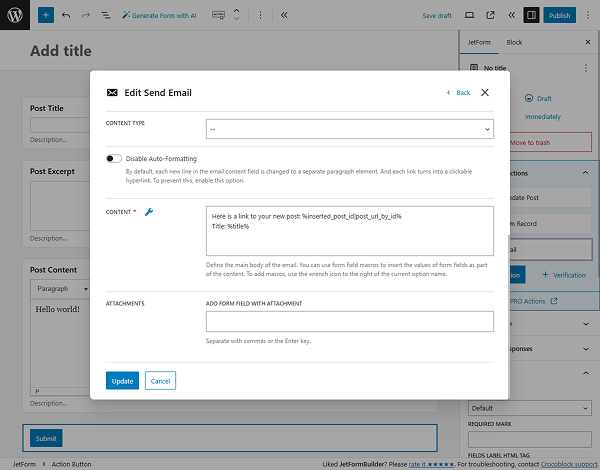Open the WordPress logo menu
The height and width of the screenshot is (470, 600).
pyautogui.click(x=15, y=15)
